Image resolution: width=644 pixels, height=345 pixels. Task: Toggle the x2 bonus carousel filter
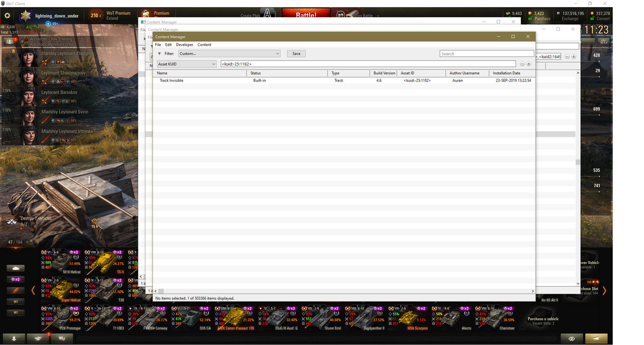coord(16,280)
